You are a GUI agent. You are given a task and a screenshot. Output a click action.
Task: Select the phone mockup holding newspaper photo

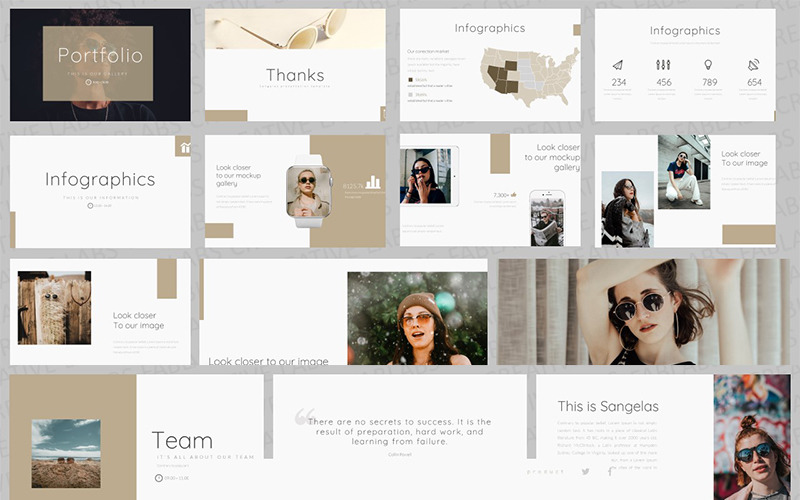point(547,218)
